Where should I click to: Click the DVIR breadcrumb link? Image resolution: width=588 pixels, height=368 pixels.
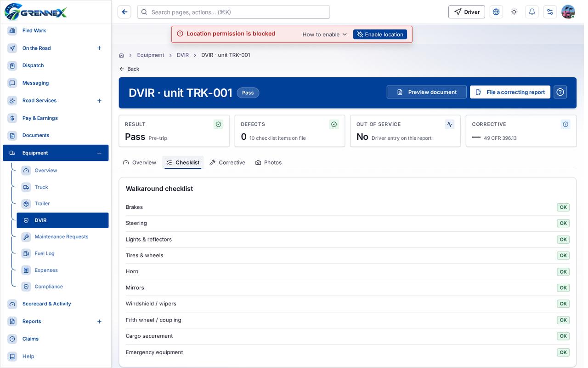tap(183, 55)
